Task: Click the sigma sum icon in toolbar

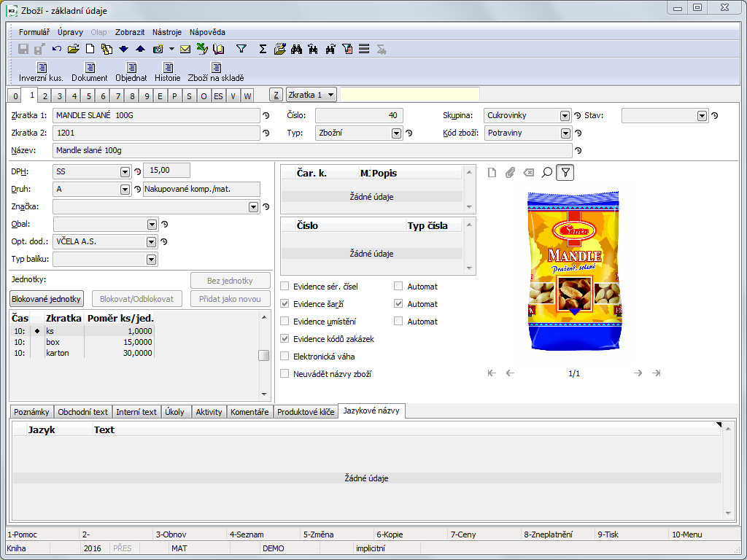Action: pos(263,49)
